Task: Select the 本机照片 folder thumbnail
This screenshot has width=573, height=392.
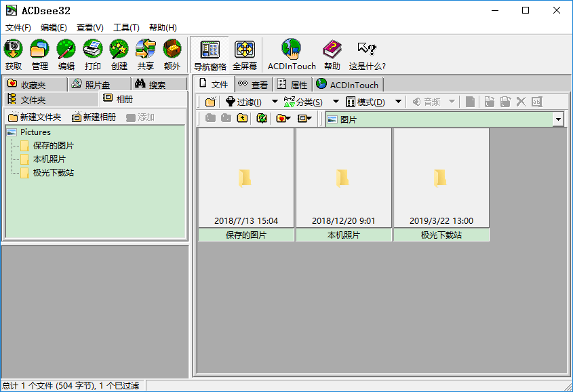Action: point(344,184)
